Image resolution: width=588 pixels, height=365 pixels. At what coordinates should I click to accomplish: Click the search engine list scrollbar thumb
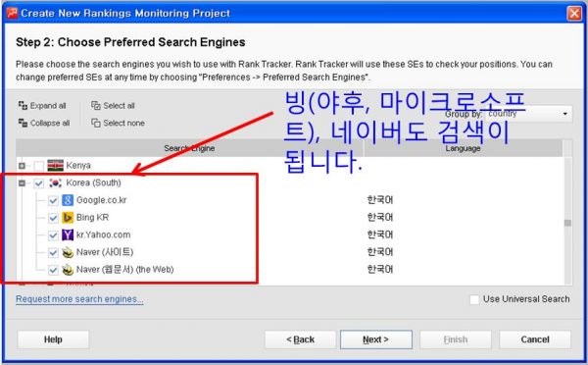click(x=567, y=223)
